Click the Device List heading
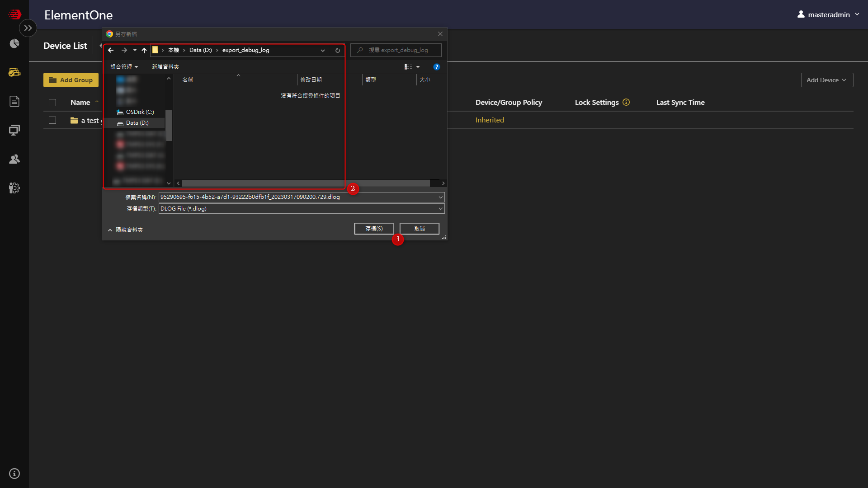Viewport: 868px width, 488px height. [65, 46]
